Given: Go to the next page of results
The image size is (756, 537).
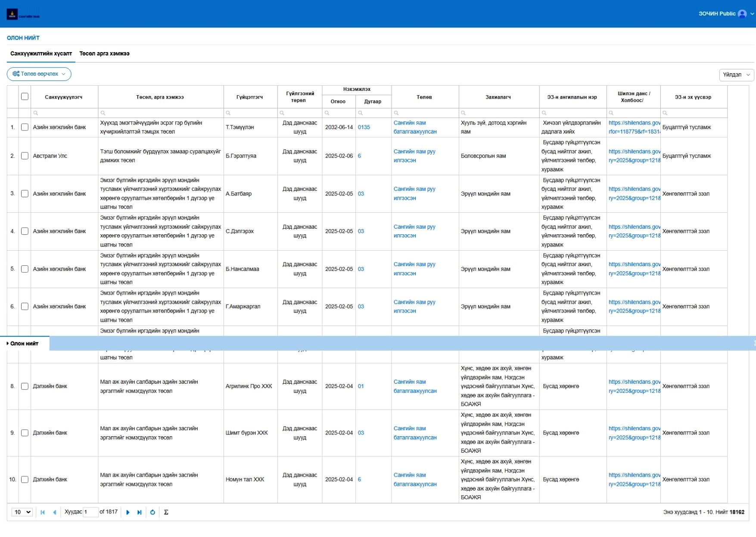Looking at the screenshot, I should click(128, 512).
